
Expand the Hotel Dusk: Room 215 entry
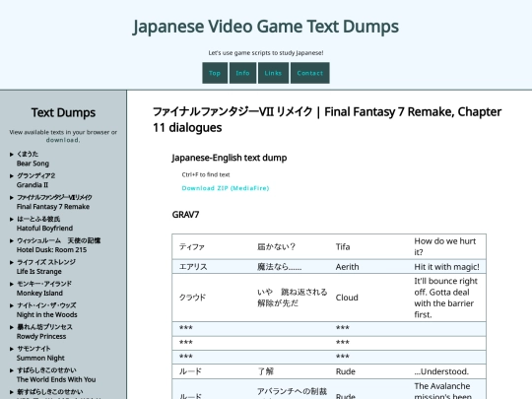click(12, 241)
